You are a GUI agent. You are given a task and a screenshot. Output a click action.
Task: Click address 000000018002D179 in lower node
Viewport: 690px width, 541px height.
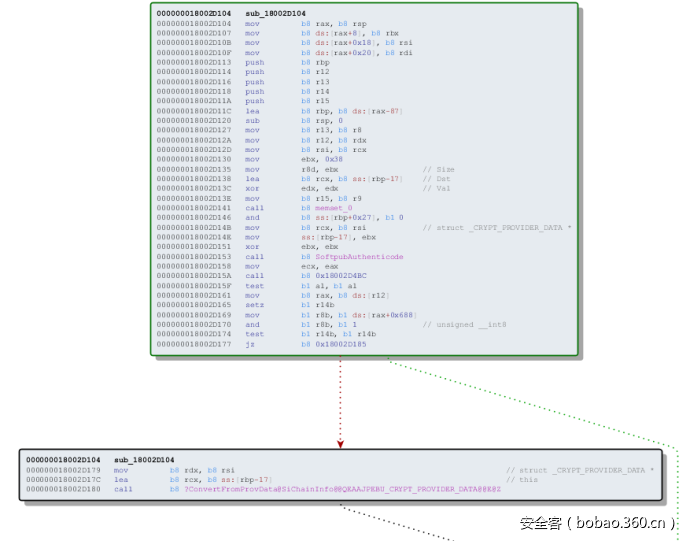click(x=63, y=470)
